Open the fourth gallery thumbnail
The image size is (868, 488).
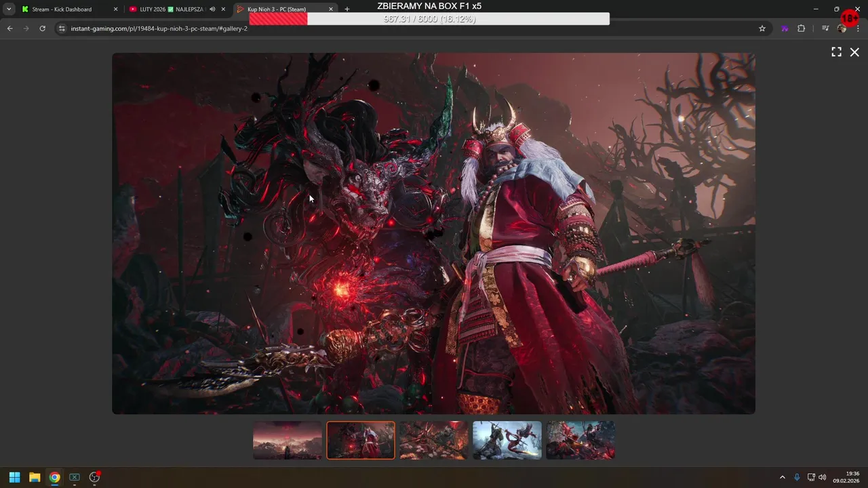[x=507, y=441]
